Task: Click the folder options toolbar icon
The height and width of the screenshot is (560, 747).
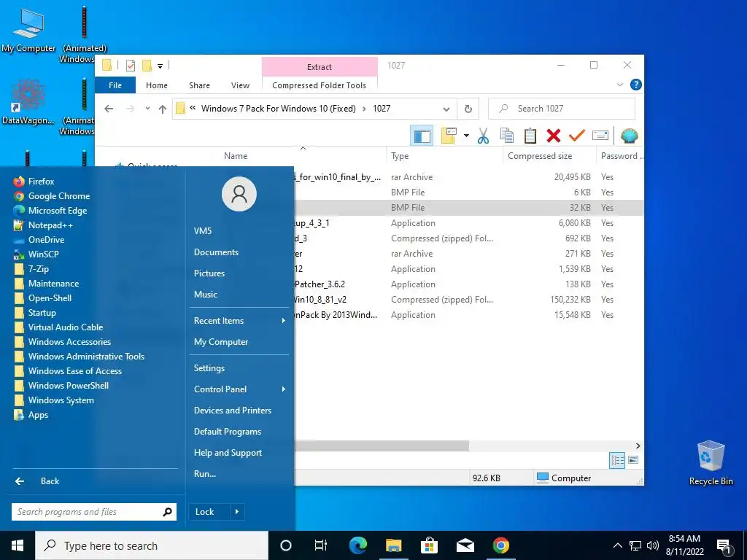Action: pos(449,136)
